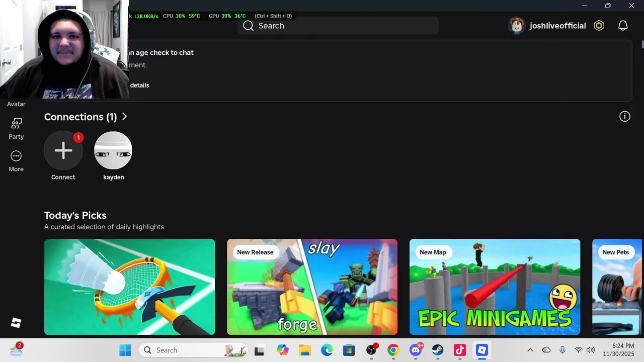
Task: Open the Epic Minigames thumbnail
Action: coord(495,287)
